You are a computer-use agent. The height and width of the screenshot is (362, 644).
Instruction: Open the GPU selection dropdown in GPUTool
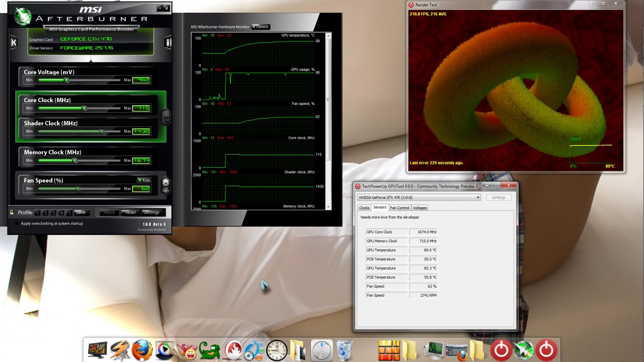[x=419, y=197]
